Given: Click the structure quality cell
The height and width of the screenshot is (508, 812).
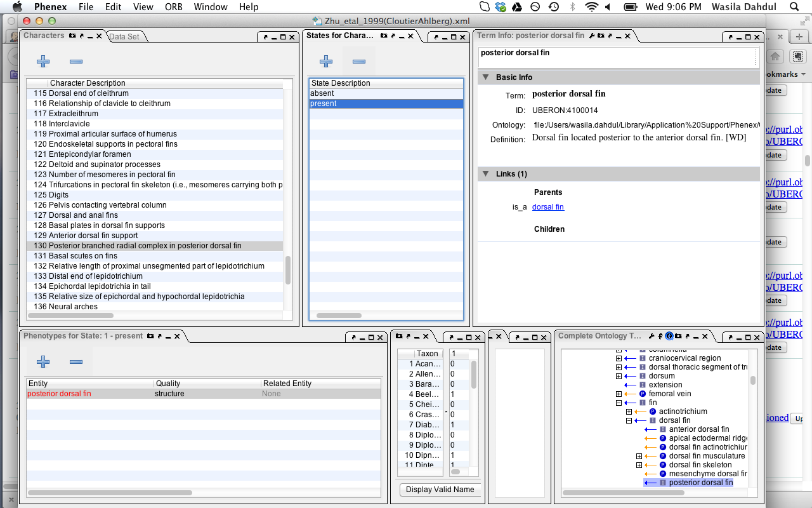Looking at the screenshot, I should 207,394.
